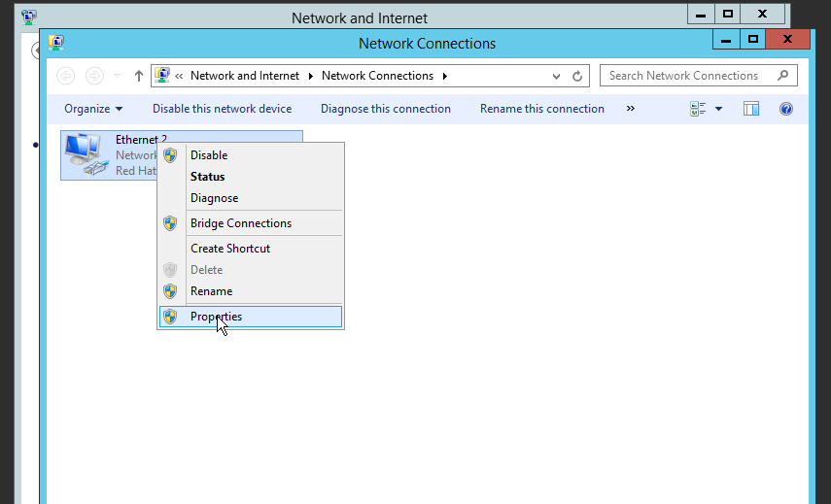This screenshot has height=504, width=831.
Task: Select Status in the context menu
Action: point(250,177)
